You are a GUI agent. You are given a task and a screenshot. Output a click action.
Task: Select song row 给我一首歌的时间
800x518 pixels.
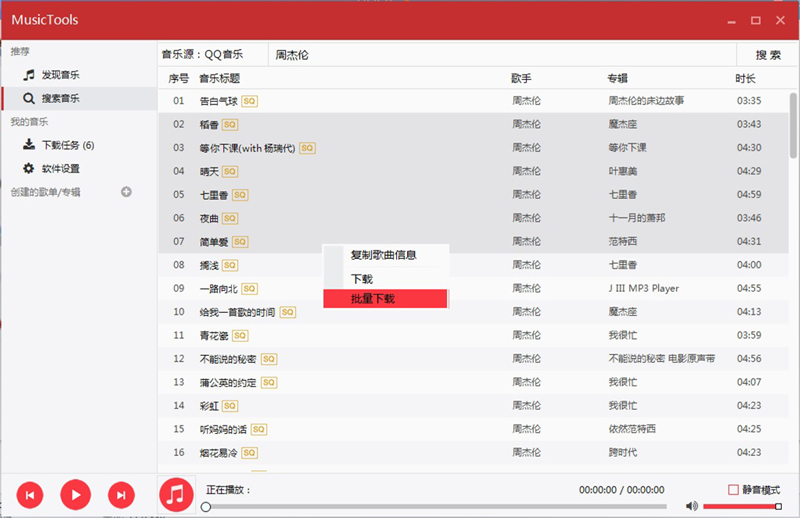click(x=473, y=312)
